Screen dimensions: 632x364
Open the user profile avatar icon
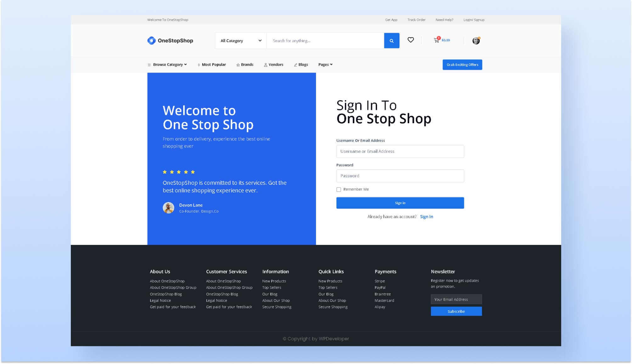point(476,40)
